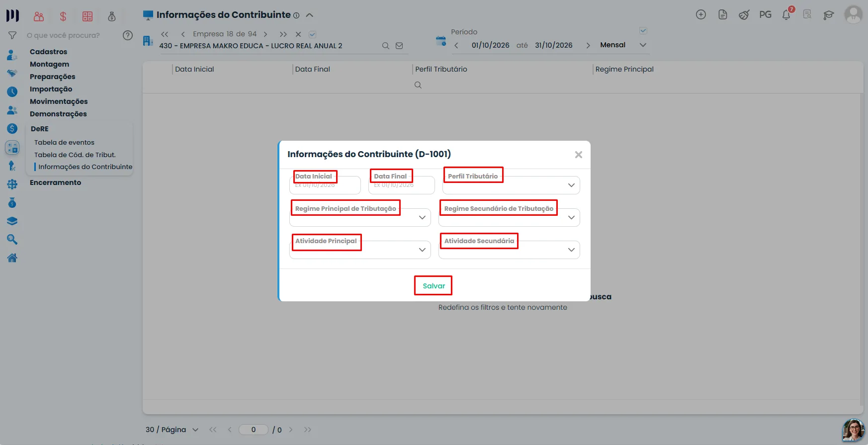868x445 pixels.
Task: Open the clock icon in left sidebar
Action: click(x=12, y=91)
